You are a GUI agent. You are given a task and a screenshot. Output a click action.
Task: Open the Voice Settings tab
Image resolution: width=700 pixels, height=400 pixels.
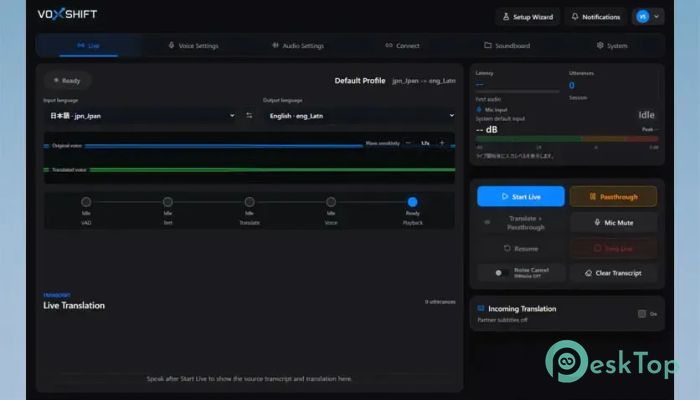pos(193,46)
